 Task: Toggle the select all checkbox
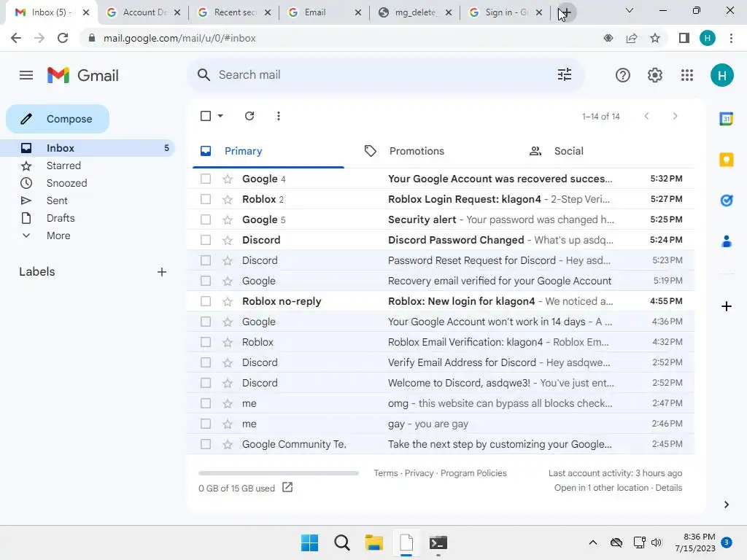point(206,116)
